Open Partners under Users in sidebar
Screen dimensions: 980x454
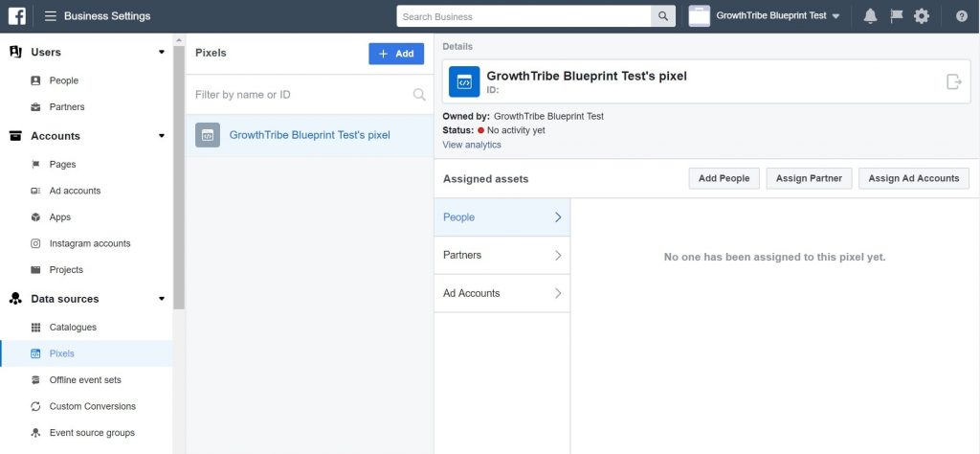click(x=67, y=107)
